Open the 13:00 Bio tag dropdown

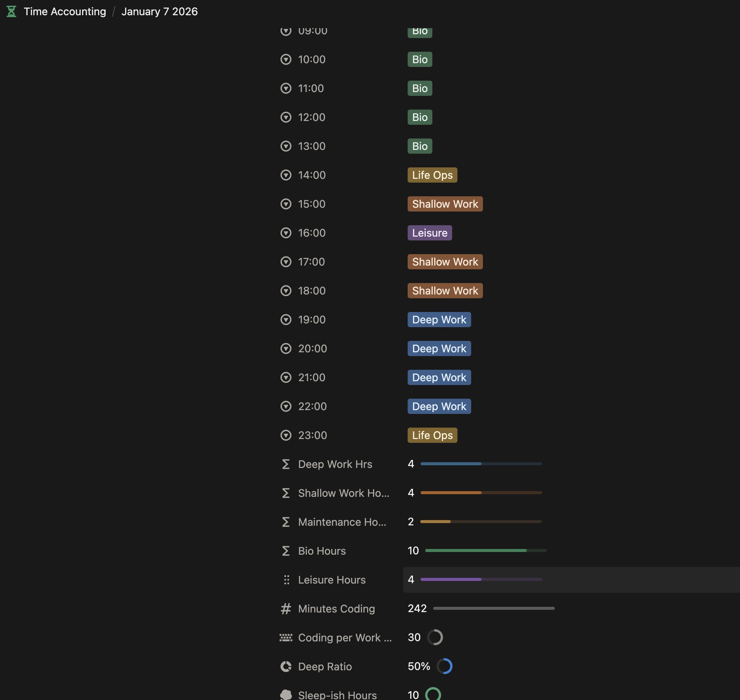420,146
